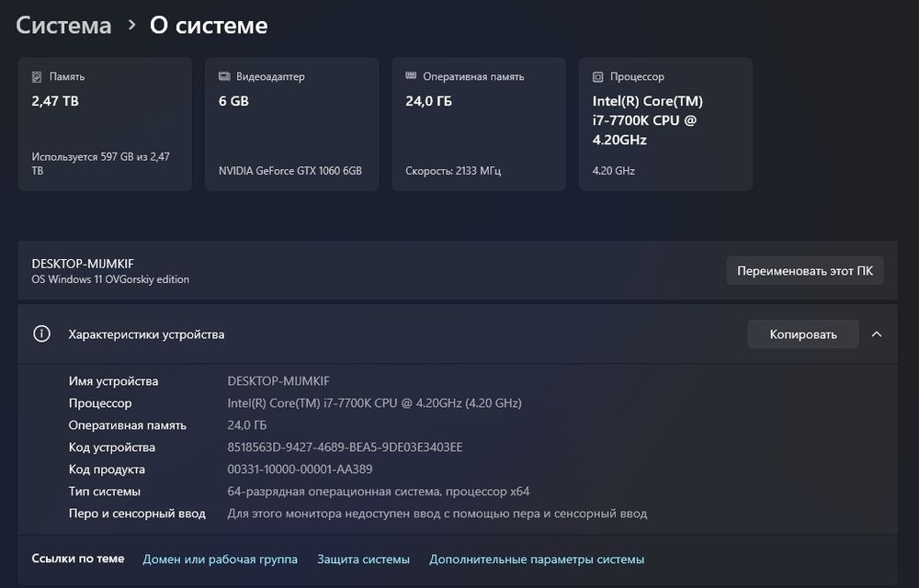Click the Код устройства label
The height and width of the screenshot is (588, 919).
112,447
